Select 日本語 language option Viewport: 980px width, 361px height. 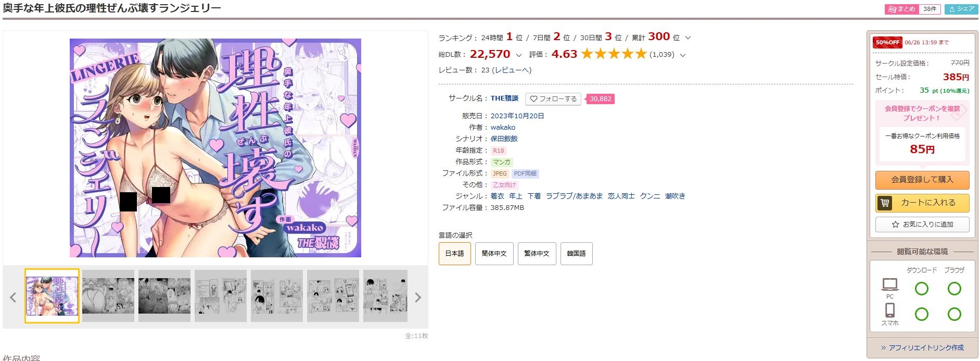point(454,254)
